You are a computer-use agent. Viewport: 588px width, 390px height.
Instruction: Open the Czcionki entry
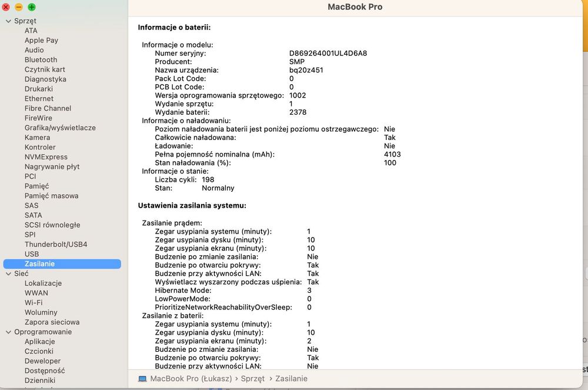click(39, 352)
